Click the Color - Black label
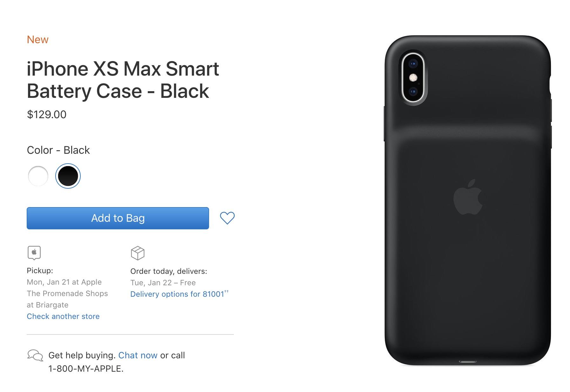Image resolution: width=570 pixels, height=392 pixels. pos(58,150)
